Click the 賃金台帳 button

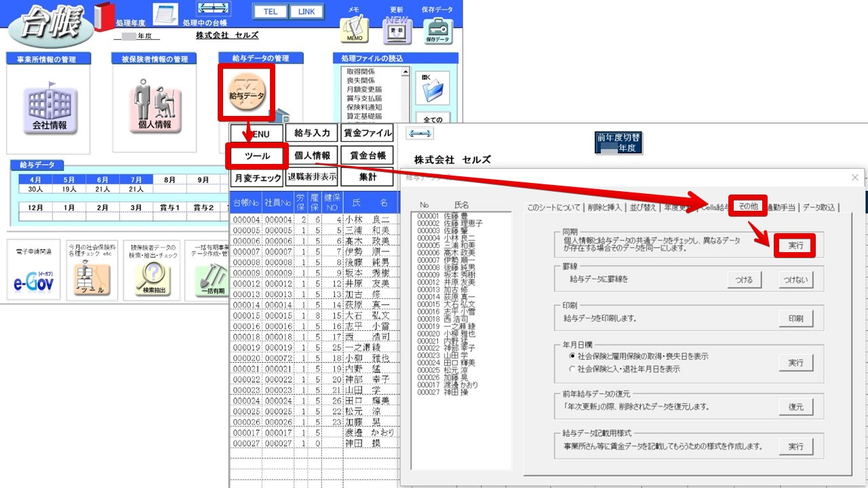(x=367, y=155)
